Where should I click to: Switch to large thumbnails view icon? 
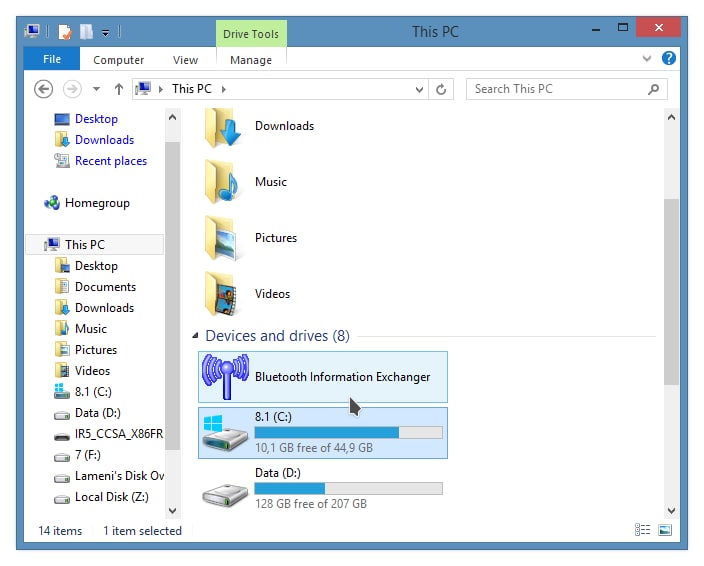click(x=665, y=530)
